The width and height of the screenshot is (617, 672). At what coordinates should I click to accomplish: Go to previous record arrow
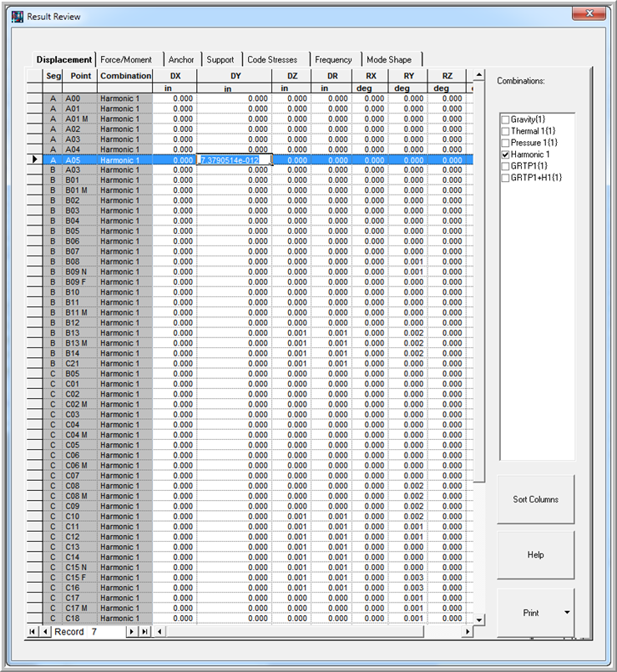pos(45,631)
